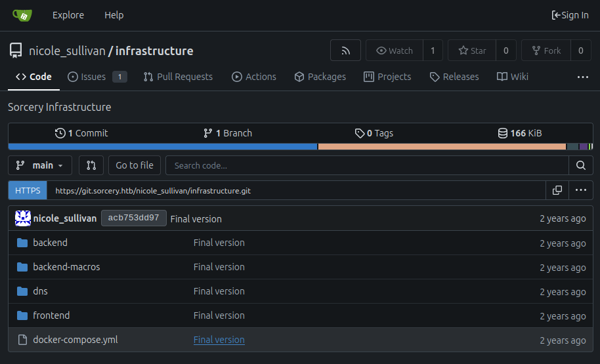Star the infrastructure repository
The image size is (600, 364).
(472, 51)
